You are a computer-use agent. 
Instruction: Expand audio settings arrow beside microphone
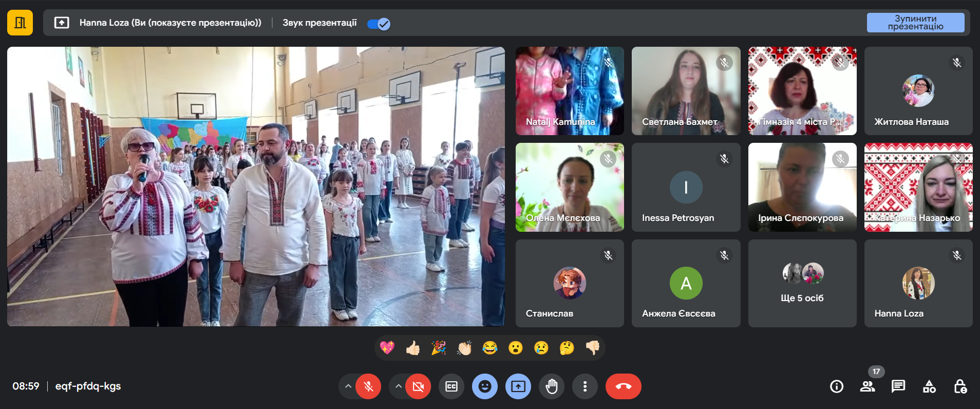pos(348,386)
